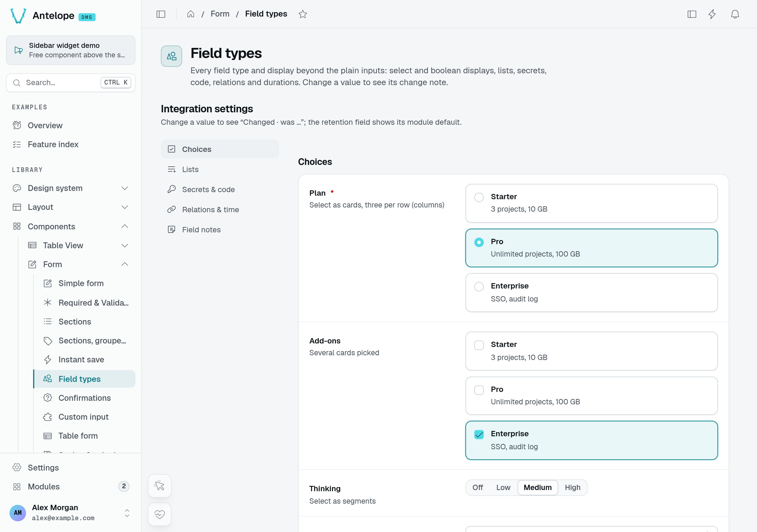Go to home via breadcrumb house icon
Viewport: 757px width, 532px height.
coord(190,14)
